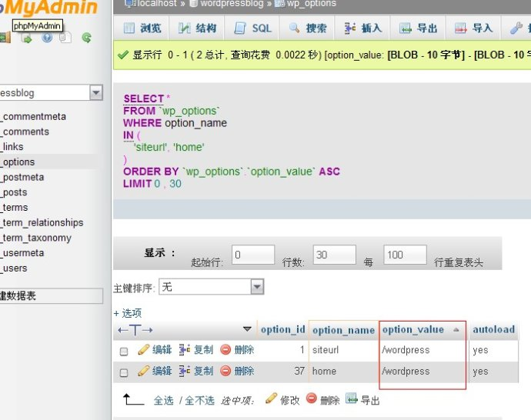Switch to the 导入 (Import) tab
Image resolution: width=531 pixels, height=420 pixels.
click(x=473, y=28)
